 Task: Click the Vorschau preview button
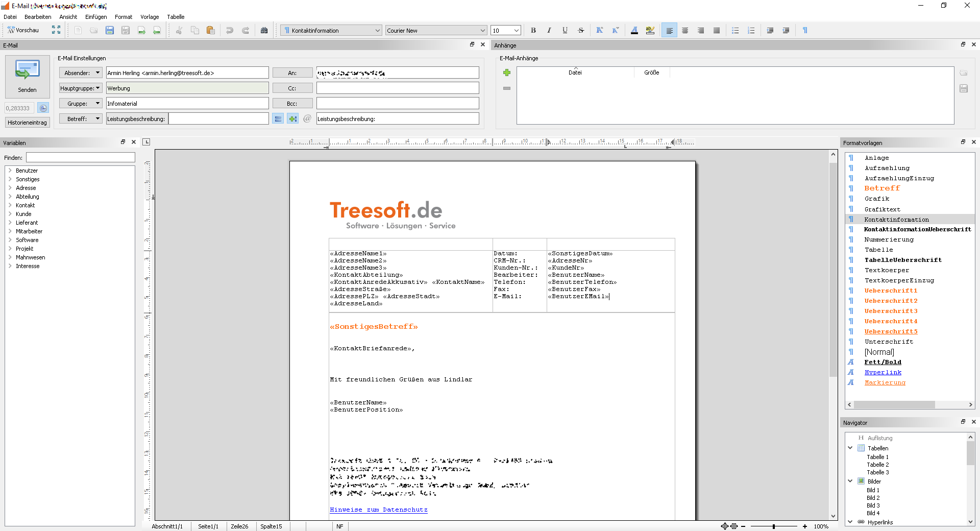(x=23, y=30)
